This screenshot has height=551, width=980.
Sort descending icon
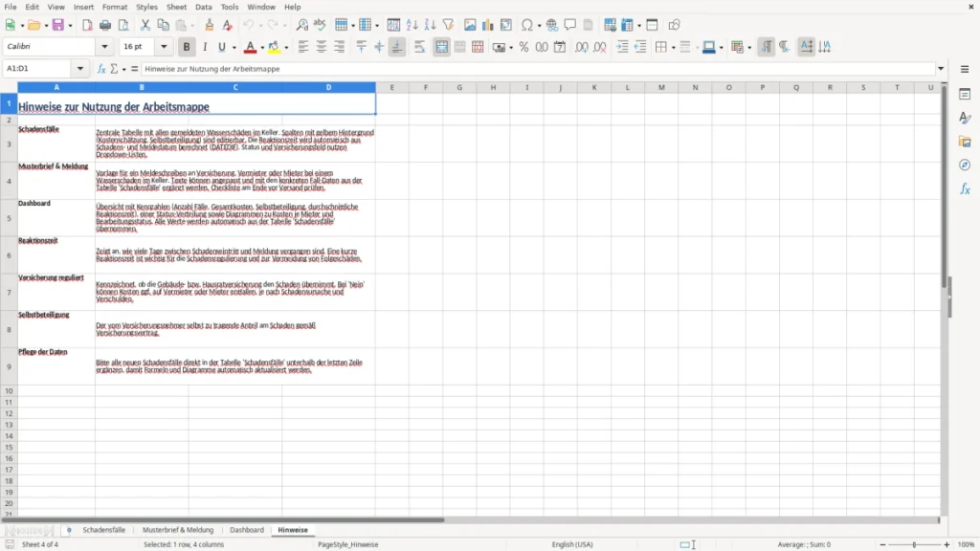point(430,25)
